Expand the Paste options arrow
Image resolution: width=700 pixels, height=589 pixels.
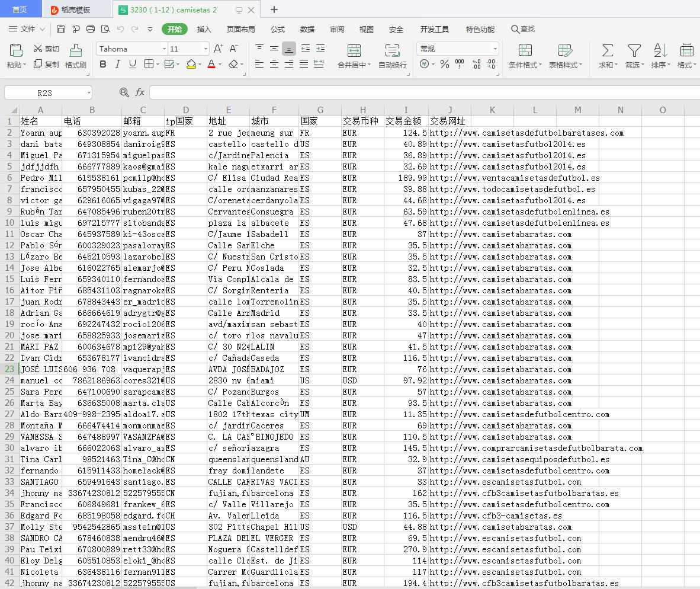[x=24, y=65]
